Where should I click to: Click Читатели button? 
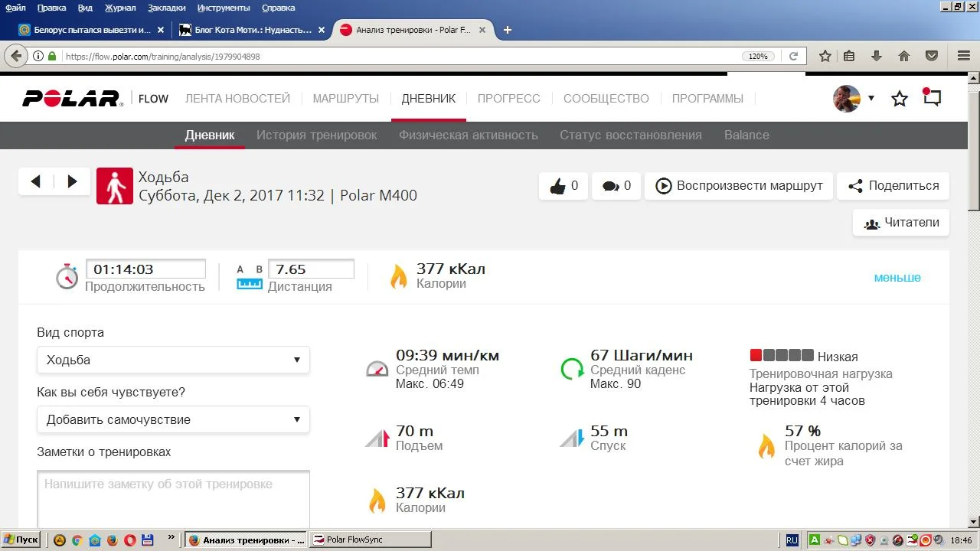click(901, 223)
